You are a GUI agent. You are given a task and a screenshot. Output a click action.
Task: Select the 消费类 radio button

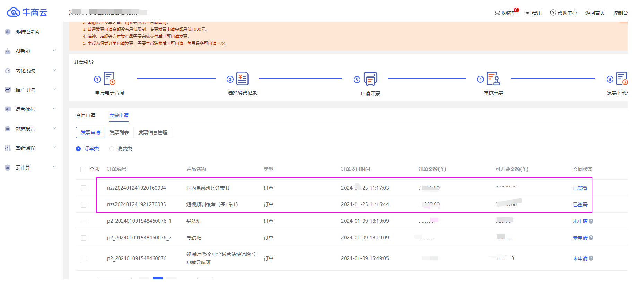pos(112,149)
